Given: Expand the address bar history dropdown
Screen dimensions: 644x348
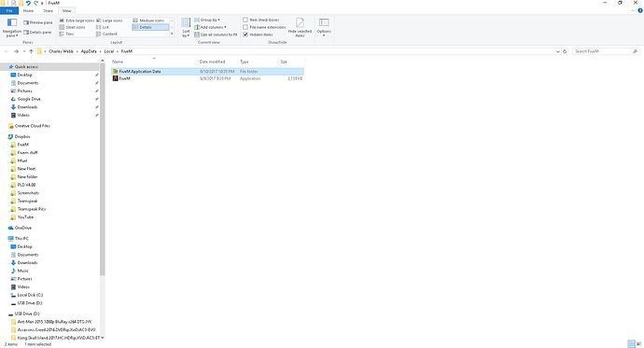Looking at the screenshot, I should coord(557,51).
